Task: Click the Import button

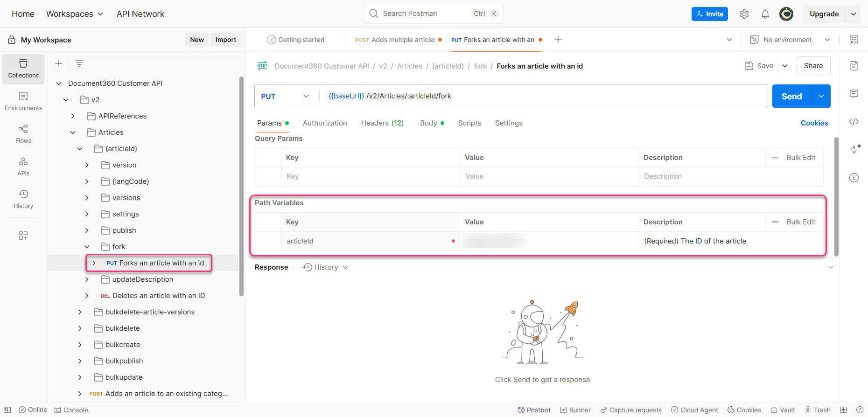Action: 226,40
